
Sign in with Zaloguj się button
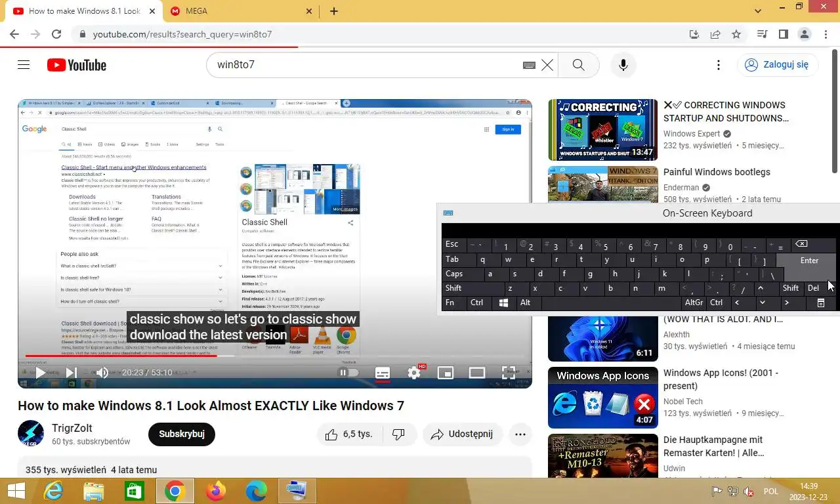click(x=778, y=64)
